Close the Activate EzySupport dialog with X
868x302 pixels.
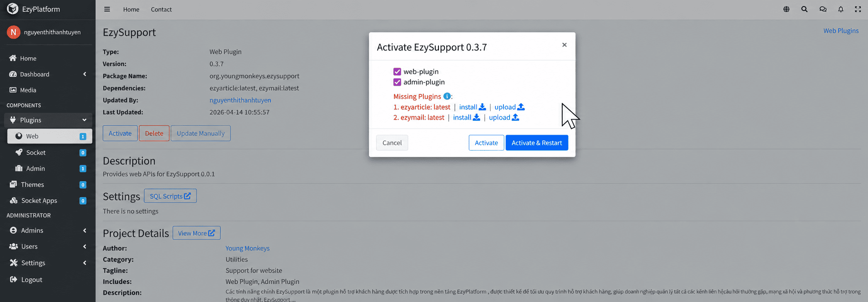point(564,45)
